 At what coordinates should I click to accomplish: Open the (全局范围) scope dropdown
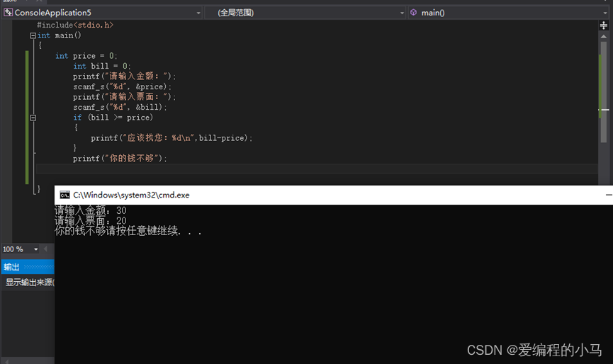click(x=402, y=13)
